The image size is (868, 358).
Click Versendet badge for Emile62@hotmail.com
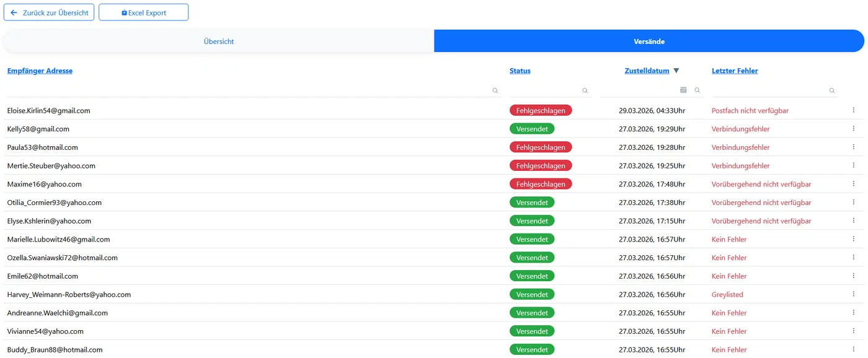[x=532, y=276]
